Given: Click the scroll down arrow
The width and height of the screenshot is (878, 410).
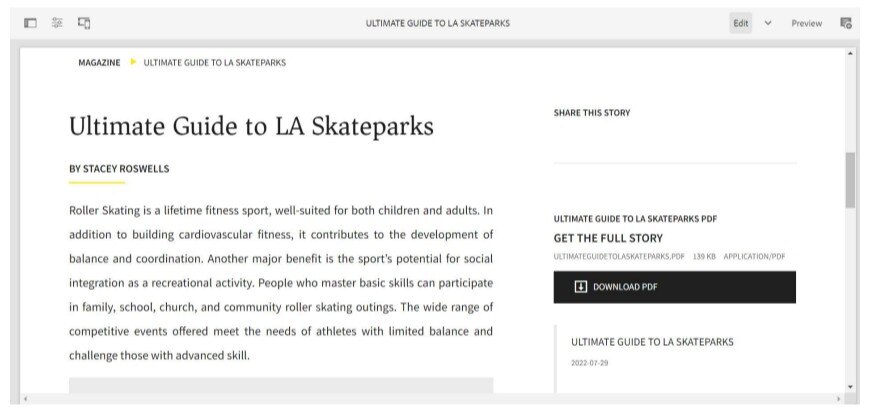Looking at the screenshot, I should coord(850,386).
